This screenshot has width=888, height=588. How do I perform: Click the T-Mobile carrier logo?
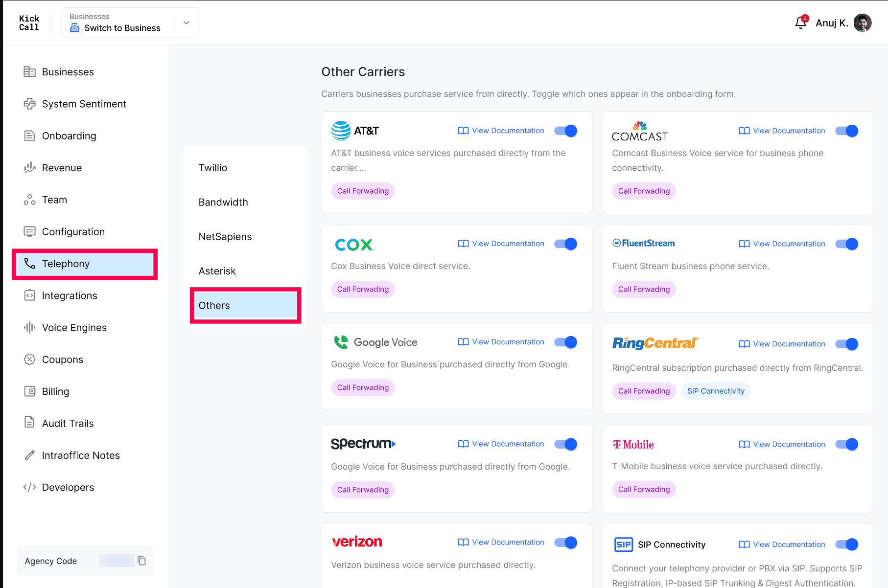tap(633, 444)
